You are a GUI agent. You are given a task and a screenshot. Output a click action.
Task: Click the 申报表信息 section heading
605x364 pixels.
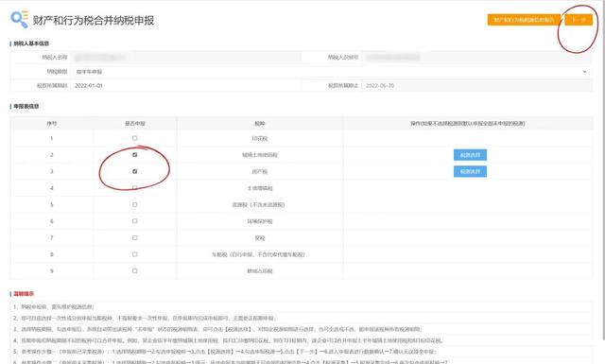[x=26, y=106]
